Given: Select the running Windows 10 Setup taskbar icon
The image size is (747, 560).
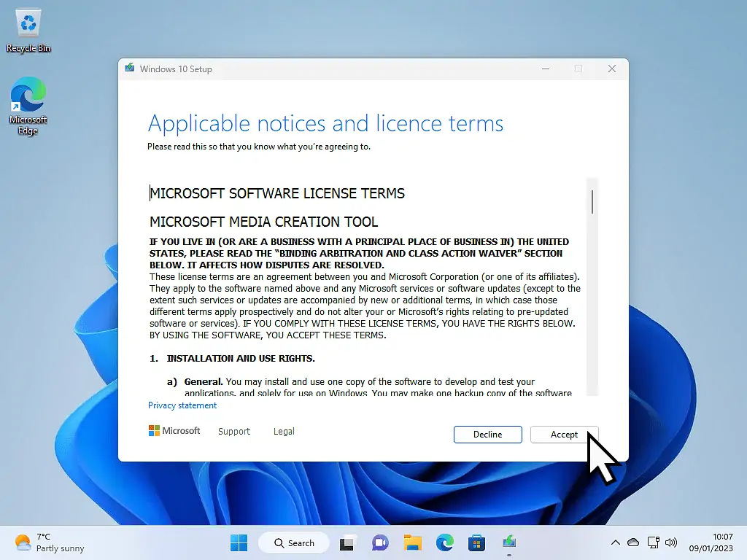Looking at the screenshot, I should point(508,542).
